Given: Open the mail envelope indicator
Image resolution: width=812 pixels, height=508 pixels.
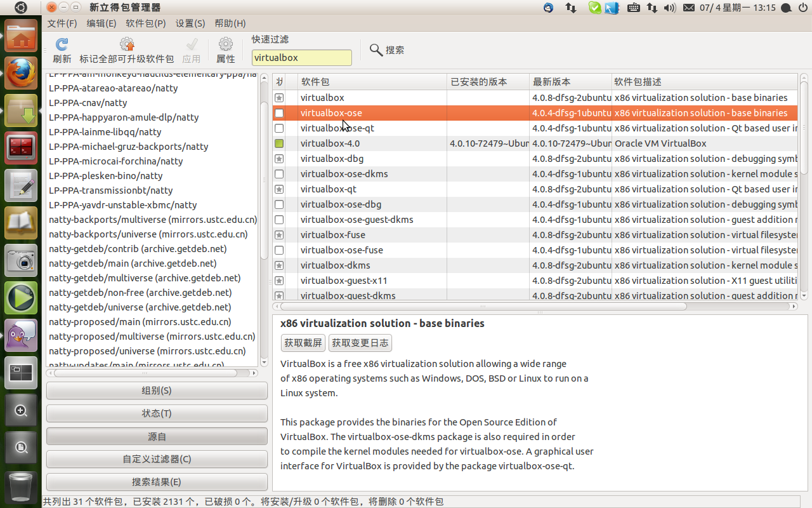Looking at the screenshot, I should [689, 8].
